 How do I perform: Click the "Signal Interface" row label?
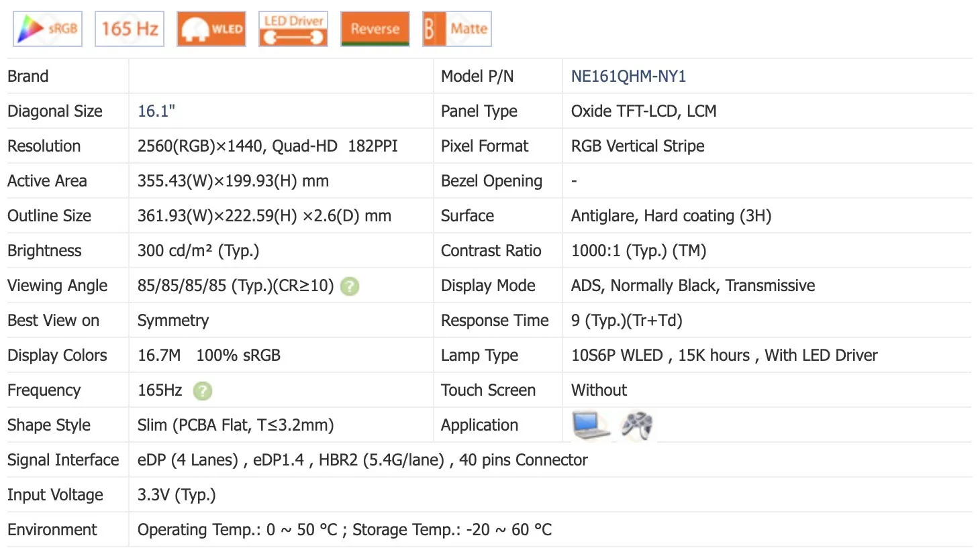[63, 460]
